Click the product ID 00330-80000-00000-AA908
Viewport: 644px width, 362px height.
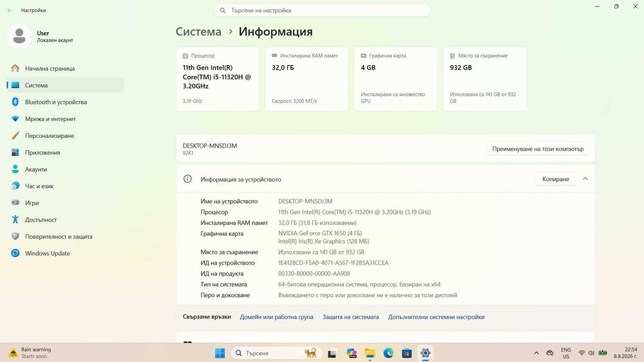tap(314, 274)
